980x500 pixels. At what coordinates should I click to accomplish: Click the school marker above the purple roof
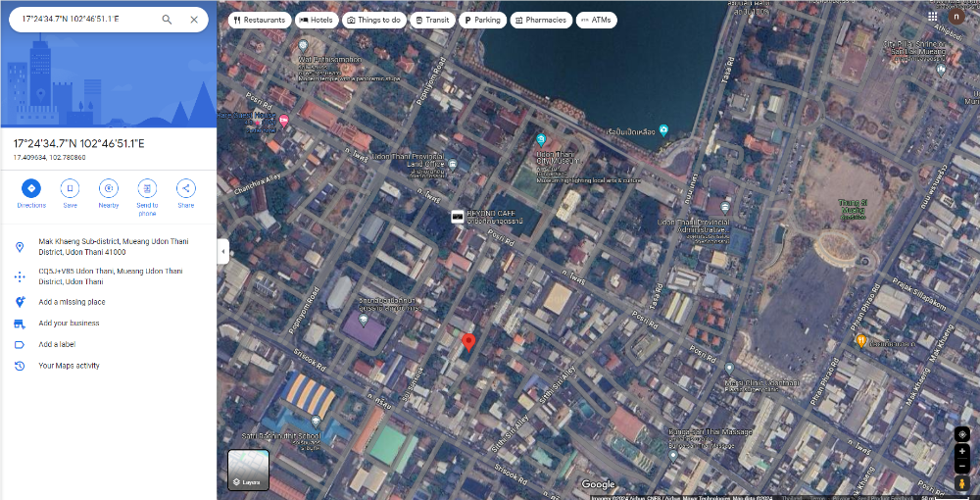tap(364, 320)
